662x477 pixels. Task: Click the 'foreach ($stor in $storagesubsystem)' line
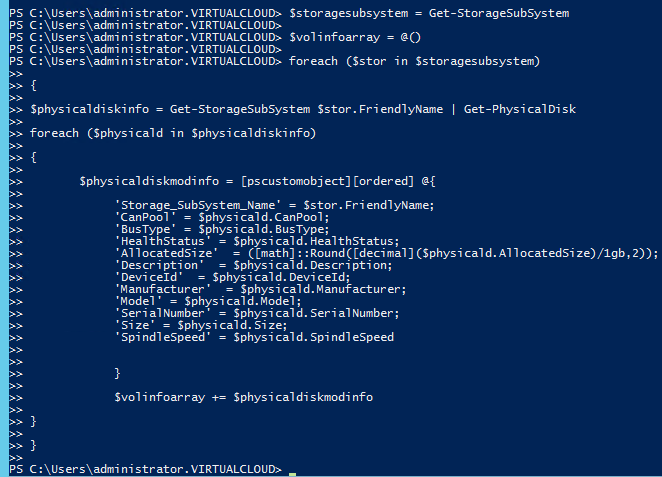414,60
